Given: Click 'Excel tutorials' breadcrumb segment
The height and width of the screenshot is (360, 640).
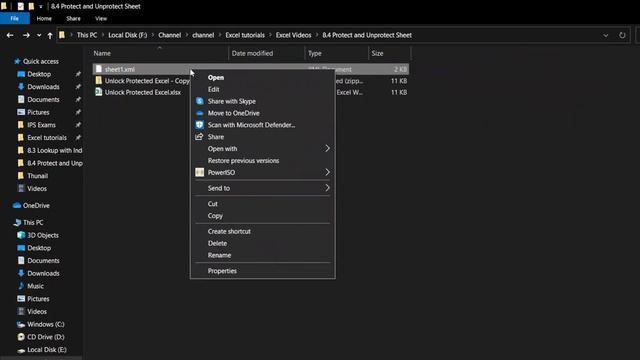Looking at the screenshot, I should tap(245, 35).
